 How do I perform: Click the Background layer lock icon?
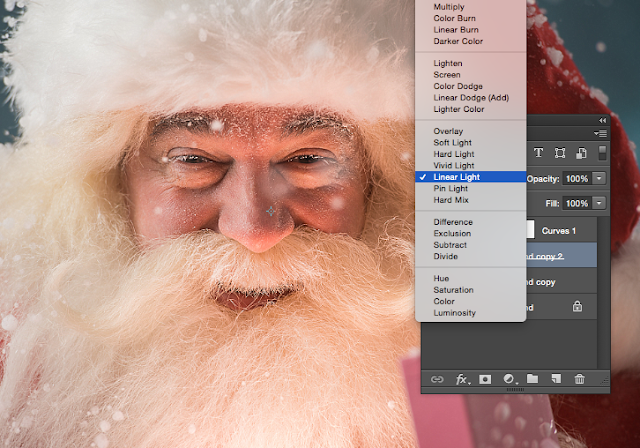click(577, 306)
